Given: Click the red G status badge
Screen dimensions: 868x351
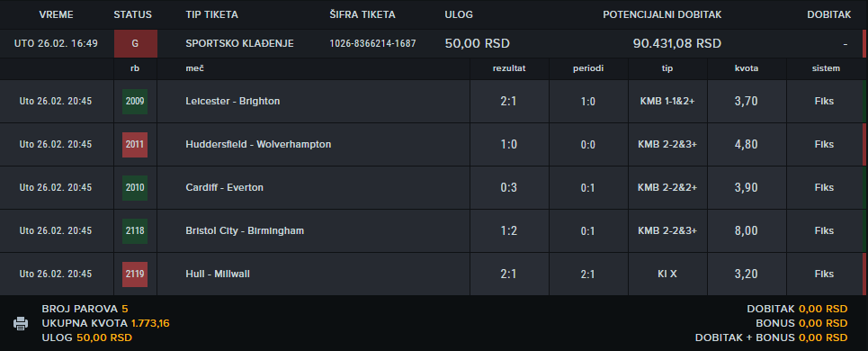Looking at the screenshot, I should pyautogui.click(x=136, y=44).
